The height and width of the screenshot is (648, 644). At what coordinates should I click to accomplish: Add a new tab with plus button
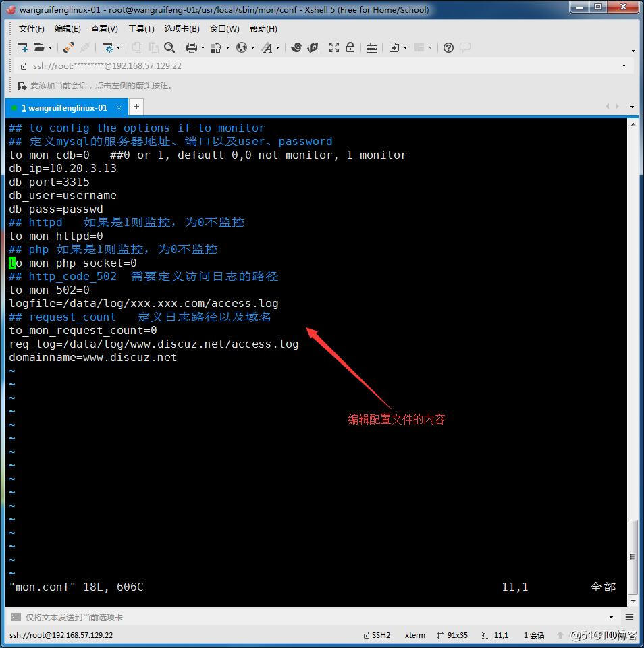pos(136,107)
